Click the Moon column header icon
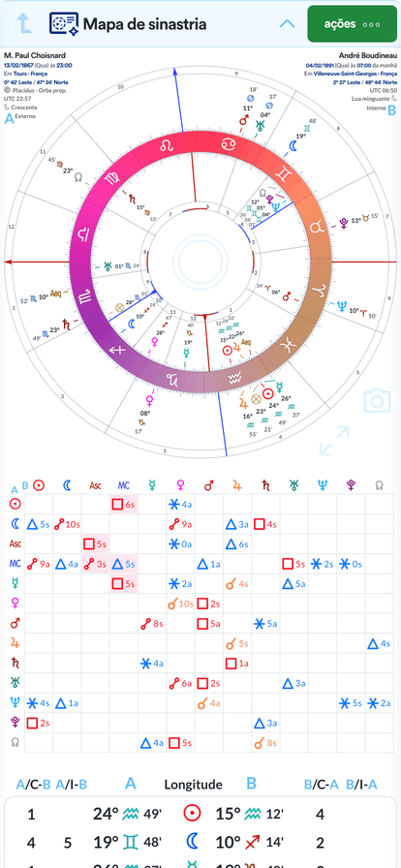The image size is (401, 868). (67, 485)
